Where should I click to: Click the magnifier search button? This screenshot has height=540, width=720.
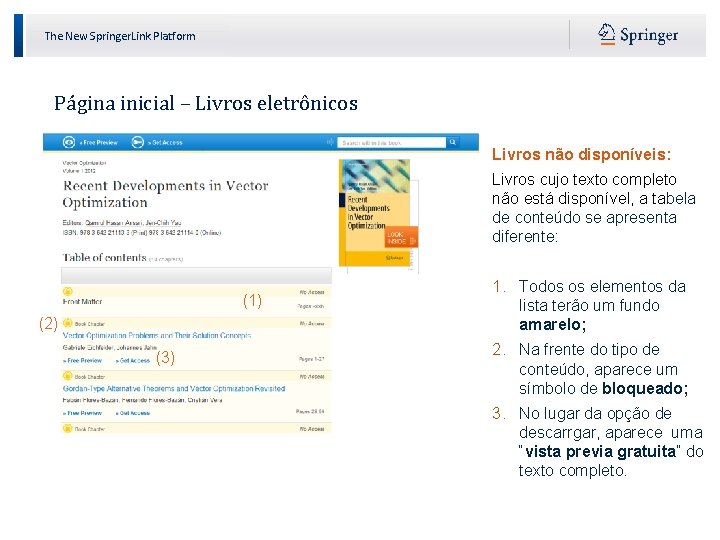(453, 142)
